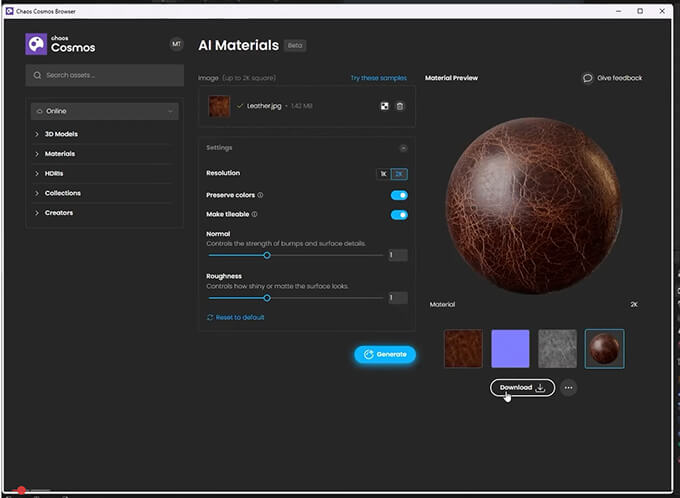This screenshot has height=498, width=680.
Task: Click the Normal strength slider handle
Action: point(267,255)
